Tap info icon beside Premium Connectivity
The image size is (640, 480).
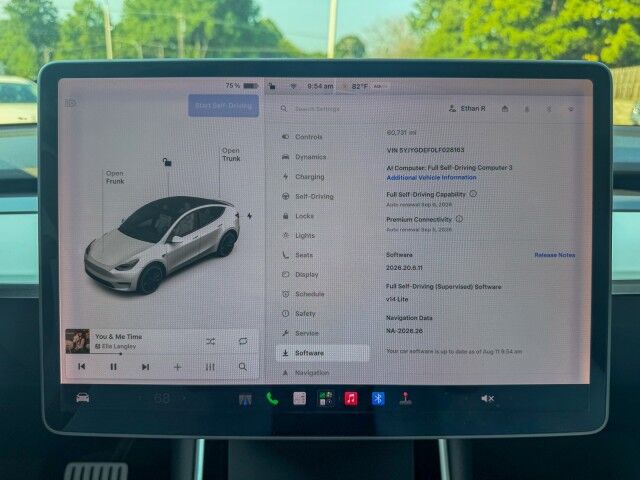(x=459, y=219)
